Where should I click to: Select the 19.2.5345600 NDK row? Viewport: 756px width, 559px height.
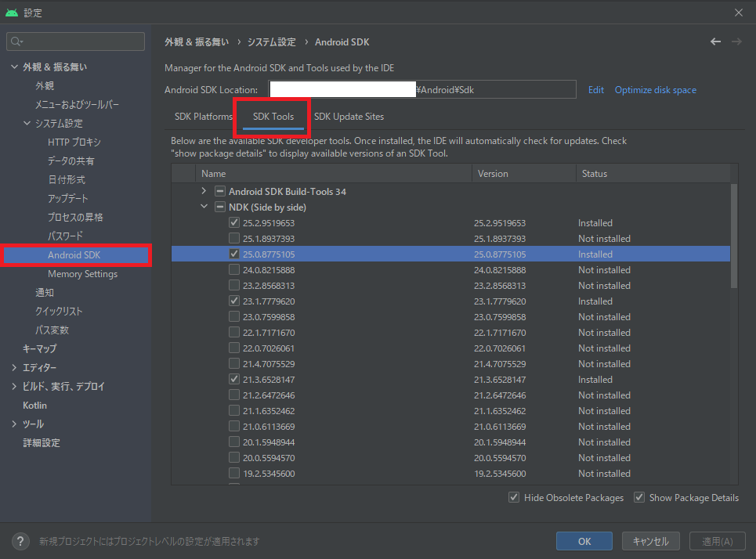[x=450, y=473]
